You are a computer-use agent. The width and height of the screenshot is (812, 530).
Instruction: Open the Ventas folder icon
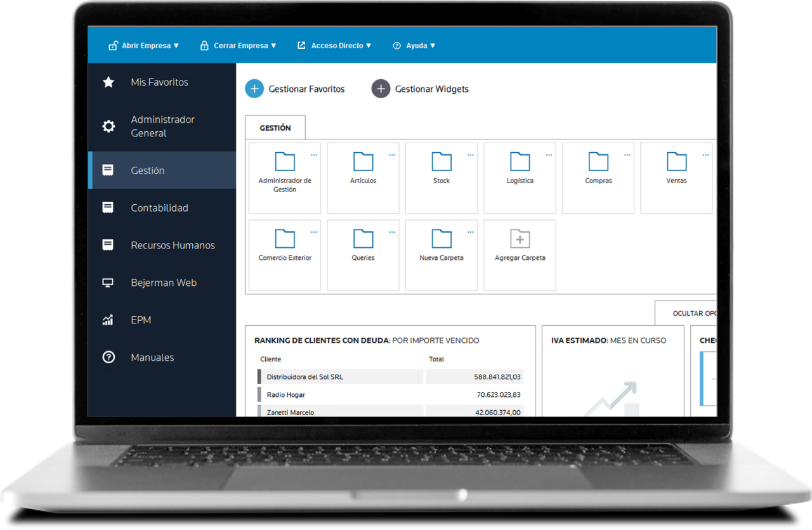[x=677, y=162]
